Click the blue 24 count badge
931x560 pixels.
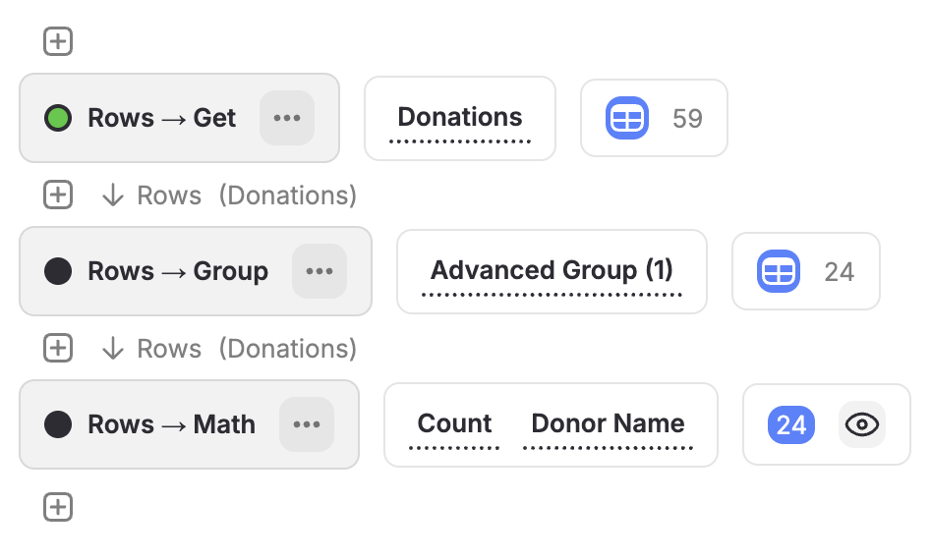[790, 424]
